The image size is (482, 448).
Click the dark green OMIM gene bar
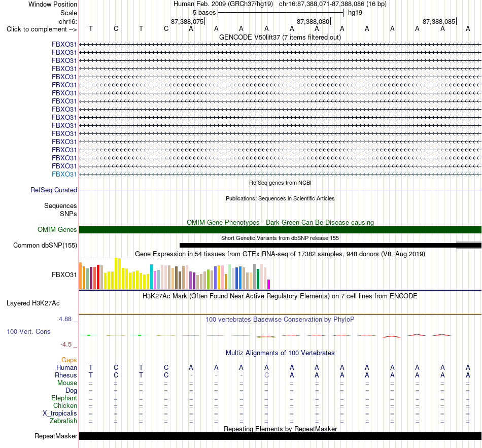(280, 230)
